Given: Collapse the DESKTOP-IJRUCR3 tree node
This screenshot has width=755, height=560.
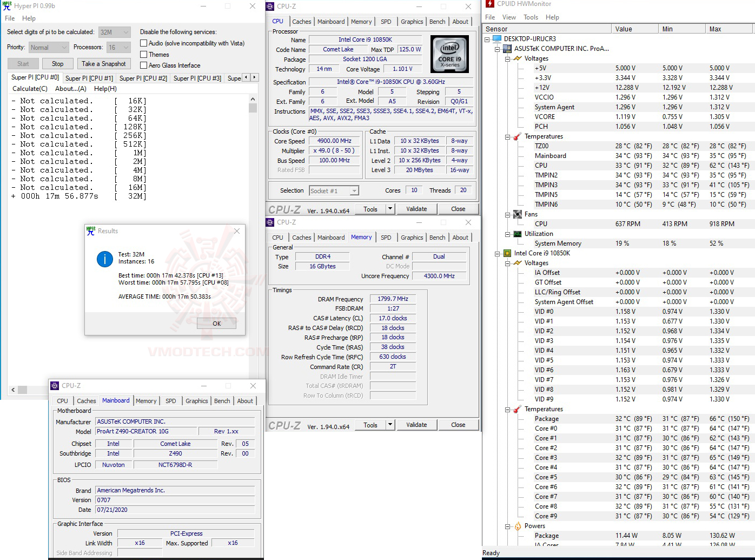Looking at the screenshot, I should tap(487, 39).
